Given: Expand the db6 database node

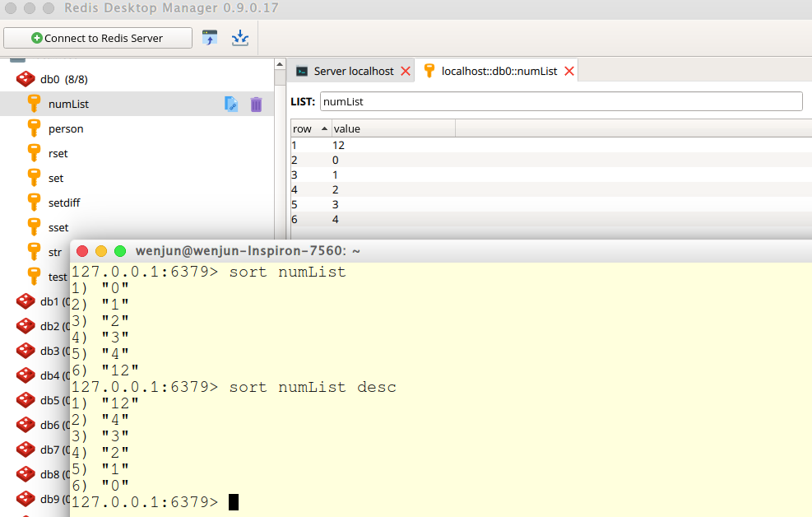Looking at the screenshot, I should point(26,425).
